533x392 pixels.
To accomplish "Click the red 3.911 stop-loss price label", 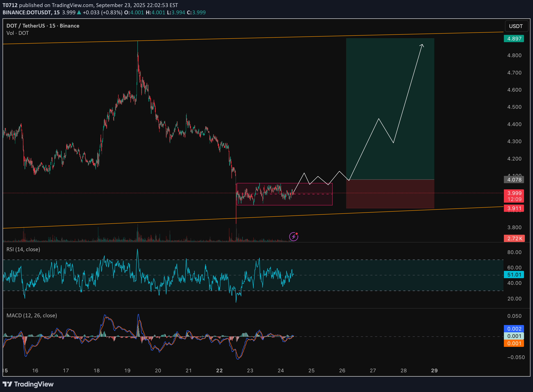I will pos(514,208).
